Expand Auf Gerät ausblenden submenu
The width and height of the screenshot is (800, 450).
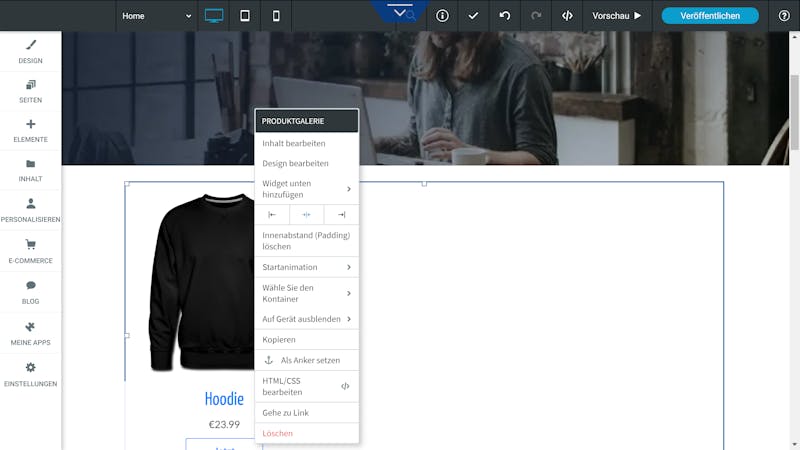click(307, 319)
